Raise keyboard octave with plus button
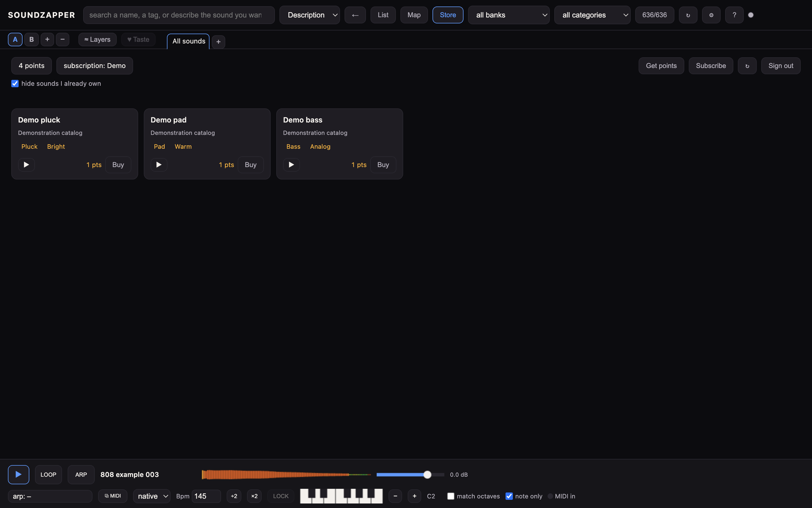This screenshot has height=508, width=812. [x=414, y=496]
